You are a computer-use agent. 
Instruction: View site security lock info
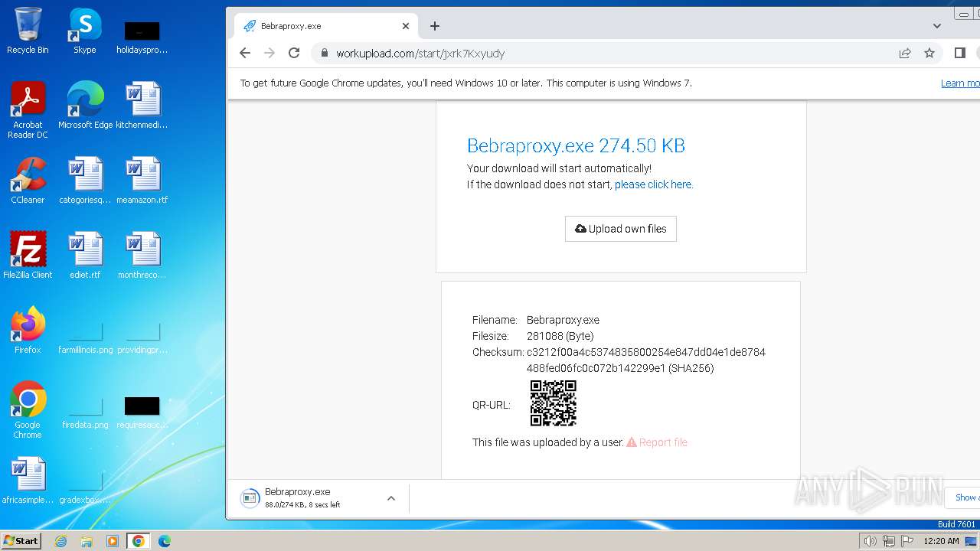coord(325,53)
